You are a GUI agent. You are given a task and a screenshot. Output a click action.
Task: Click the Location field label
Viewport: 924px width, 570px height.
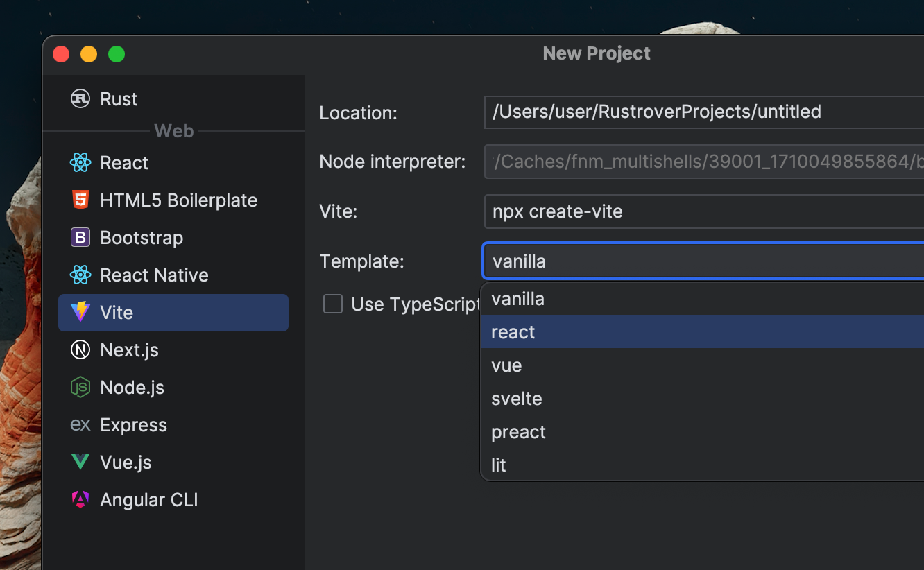point(358,113)
